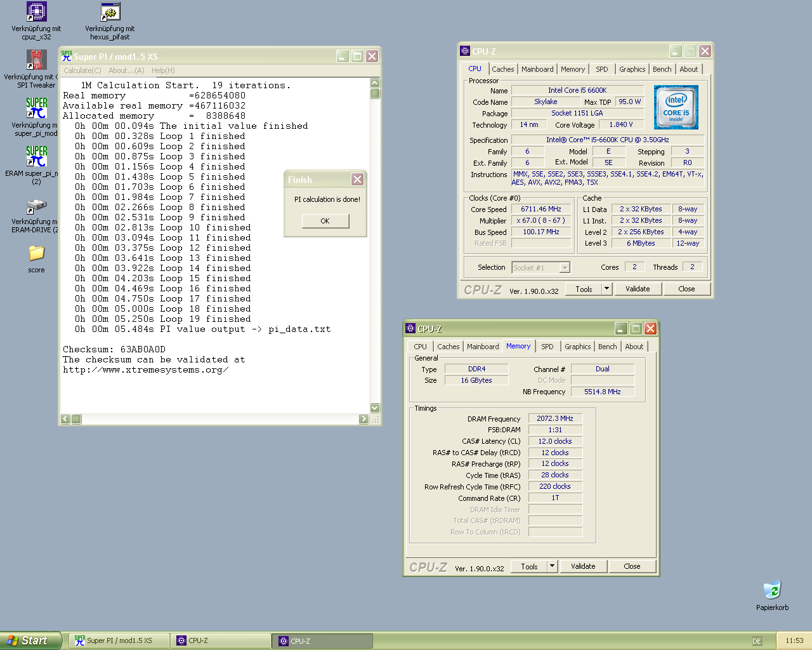Open the Calculate(C) menu in Super PI
This screenshot has width=812, height=650.
(82, 70)
